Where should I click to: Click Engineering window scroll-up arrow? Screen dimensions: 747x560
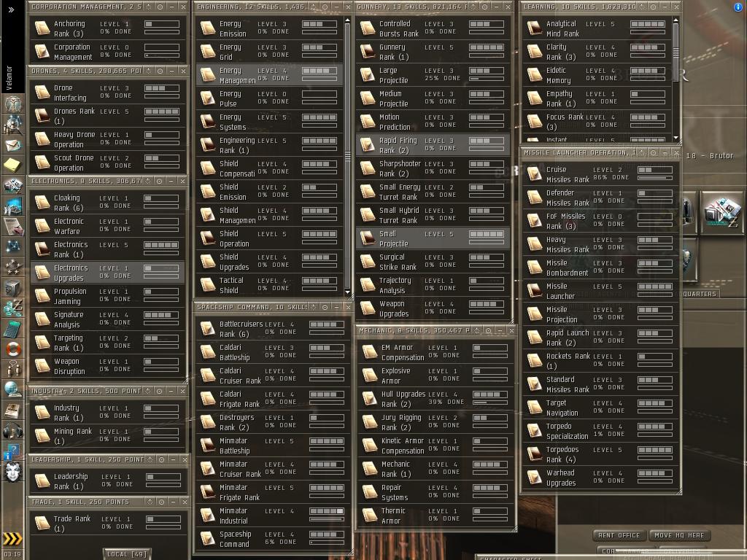pos(347,20)
